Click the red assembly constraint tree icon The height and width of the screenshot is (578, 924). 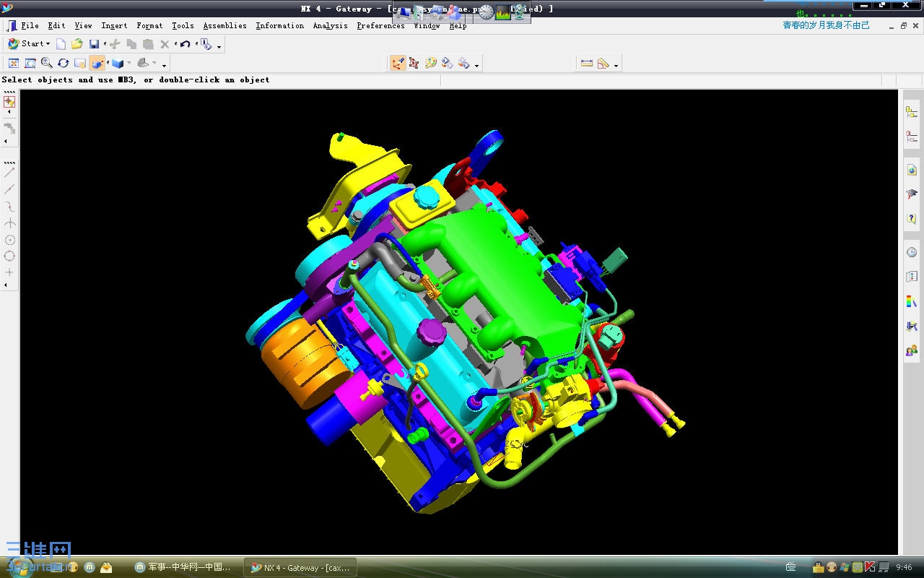[x=414, y=64]
